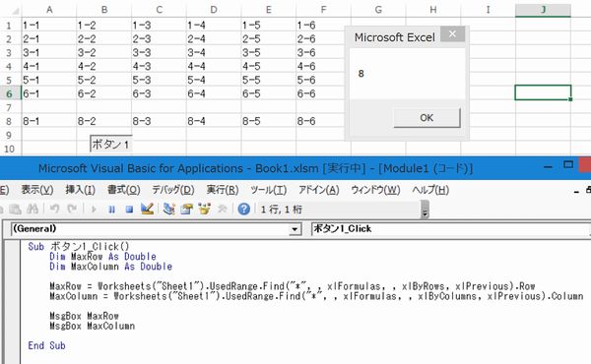Minimize the VBA editor window

548,167
